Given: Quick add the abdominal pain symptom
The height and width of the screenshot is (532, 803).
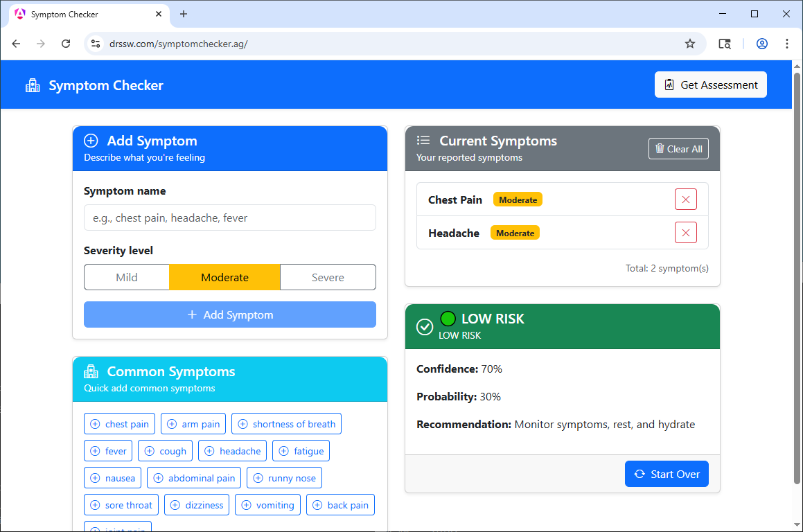Looking at the screenshot, I should [x=194, y=478].
